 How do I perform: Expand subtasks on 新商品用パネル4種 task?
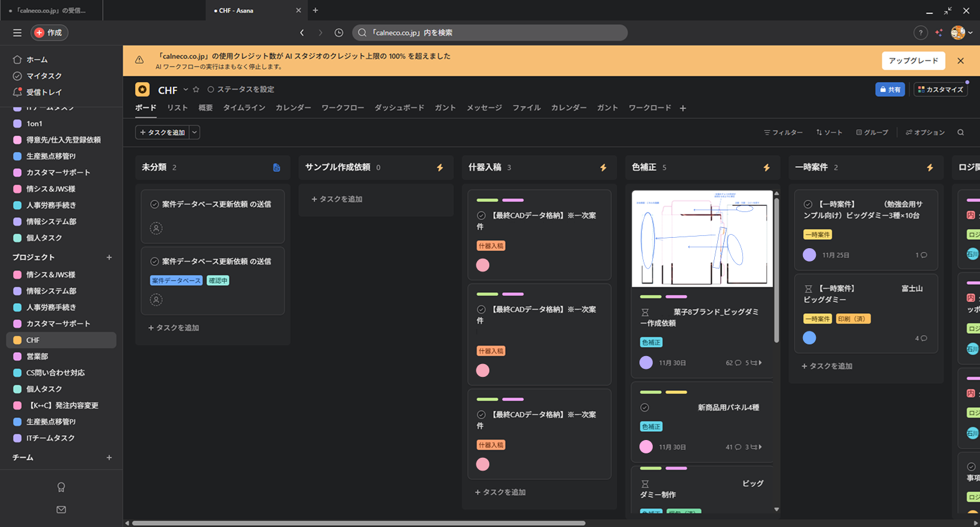point(754,447)
